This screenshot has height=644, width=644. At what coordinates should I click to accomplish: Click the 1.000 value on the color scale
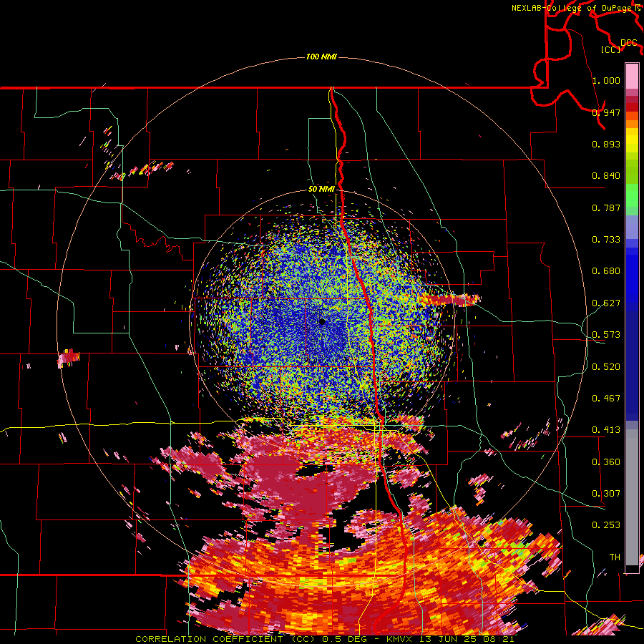point(606,80)
